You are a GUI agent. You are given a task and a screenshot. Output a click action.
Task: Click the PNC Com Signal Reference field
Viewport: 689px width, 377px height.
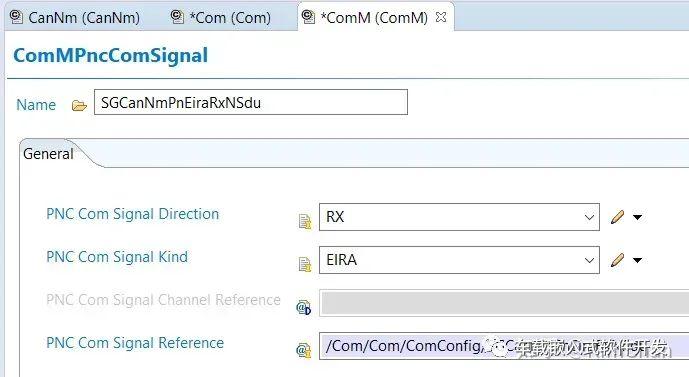click(x=504, y=346)
